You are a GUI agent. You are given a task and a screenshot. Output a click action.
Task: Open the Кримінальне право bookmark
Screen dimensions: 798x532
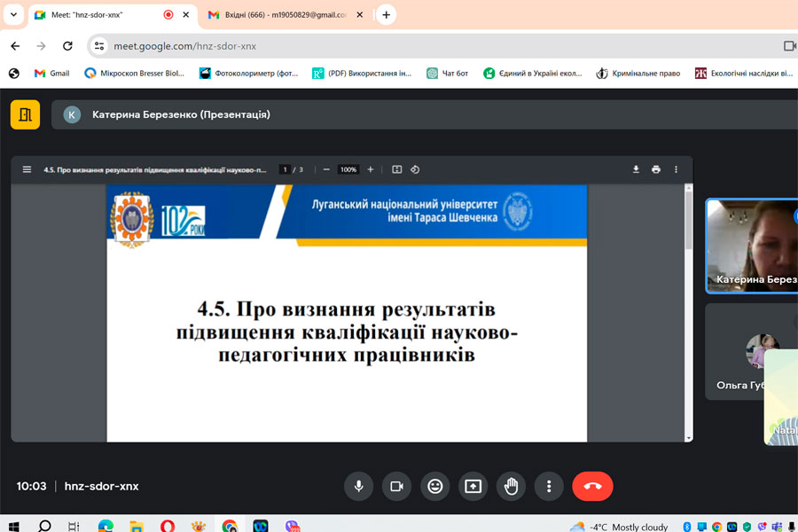[638, 73]
